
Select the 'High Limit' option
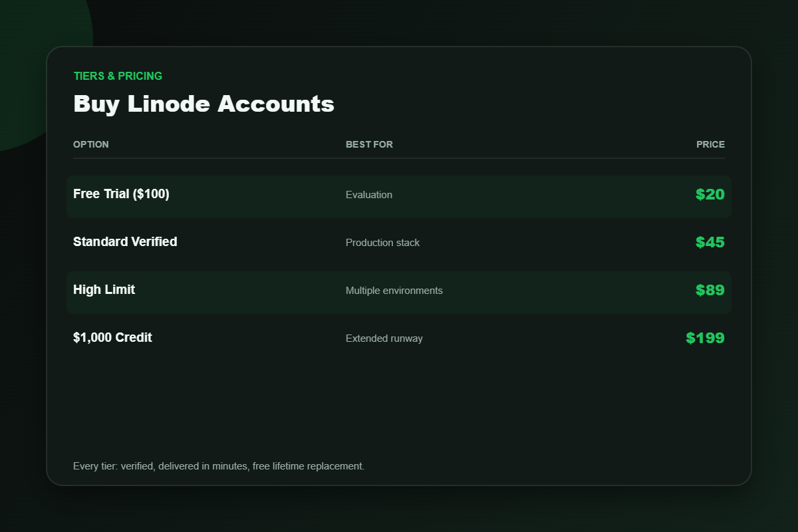104,290
